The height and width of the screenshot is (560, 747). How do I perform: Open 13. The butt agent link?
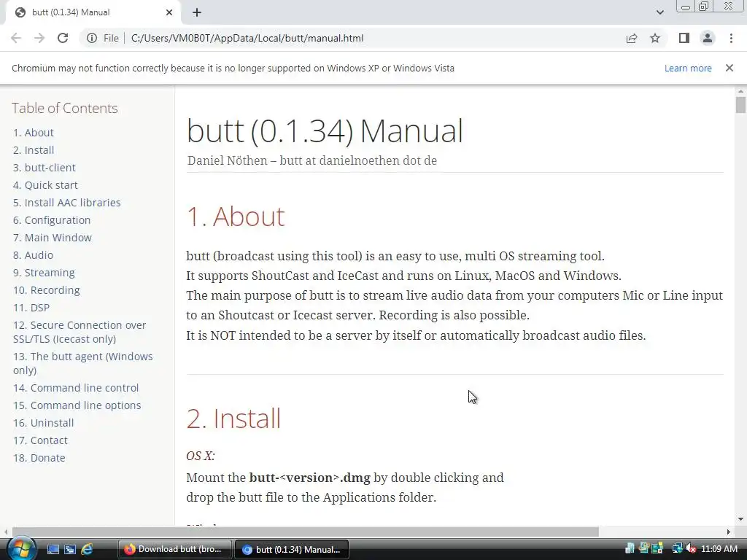coord(83,363)
